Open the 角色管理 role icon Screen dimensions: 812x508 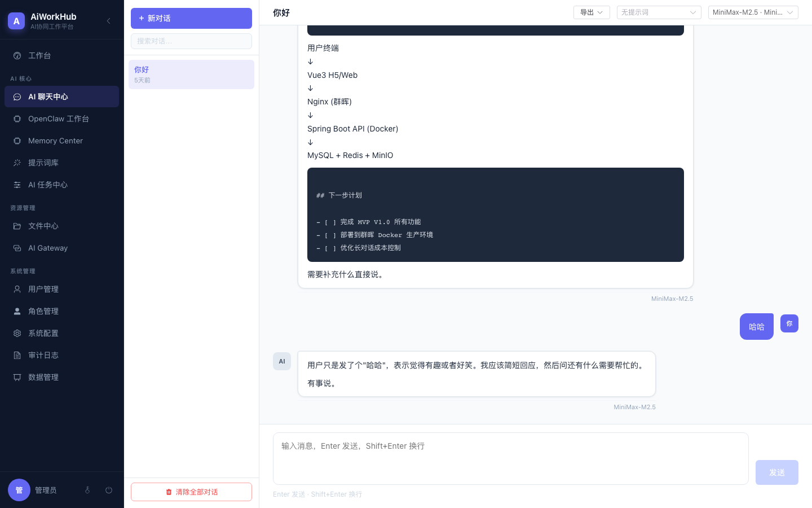[x=17, y=311]
